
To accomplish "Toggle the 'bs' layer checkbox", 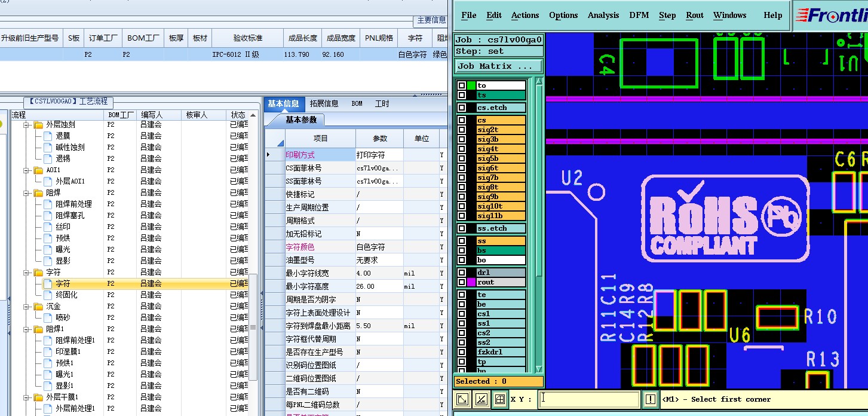I will (462, 250).
